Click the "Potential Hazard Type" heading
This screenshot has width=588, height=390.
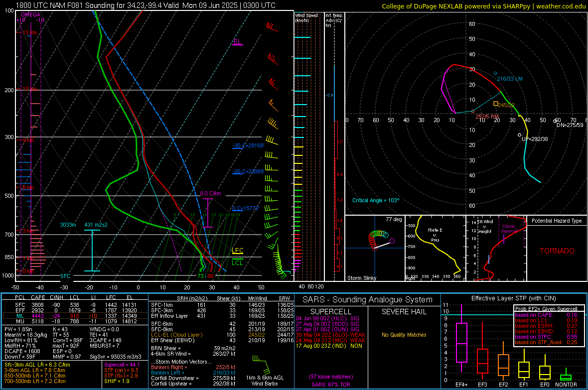point(557,221)
